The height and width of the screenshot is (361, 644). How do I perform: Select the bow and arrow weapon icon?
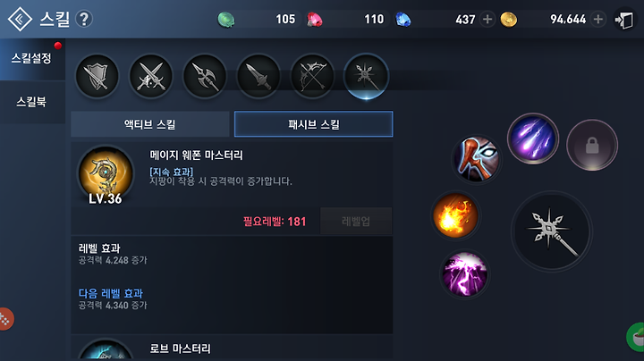pos(312,76)
